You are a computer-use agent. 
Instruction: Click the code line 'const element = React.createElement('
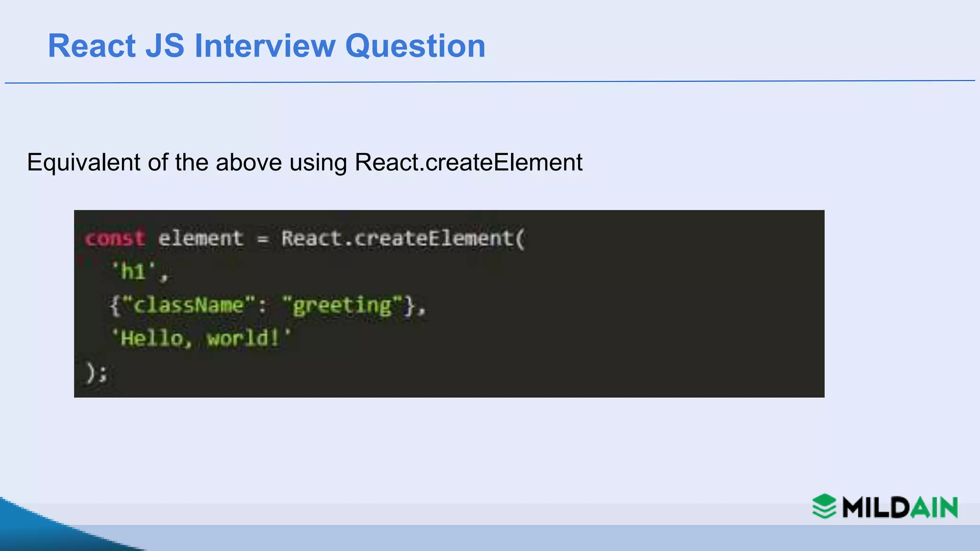pos(305,238)
